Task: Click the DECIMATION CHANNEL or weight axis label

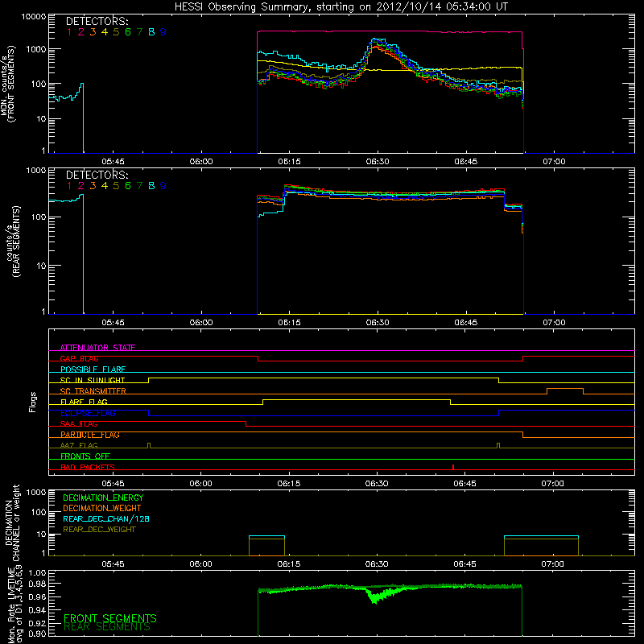Action: (x=12, y=522)
